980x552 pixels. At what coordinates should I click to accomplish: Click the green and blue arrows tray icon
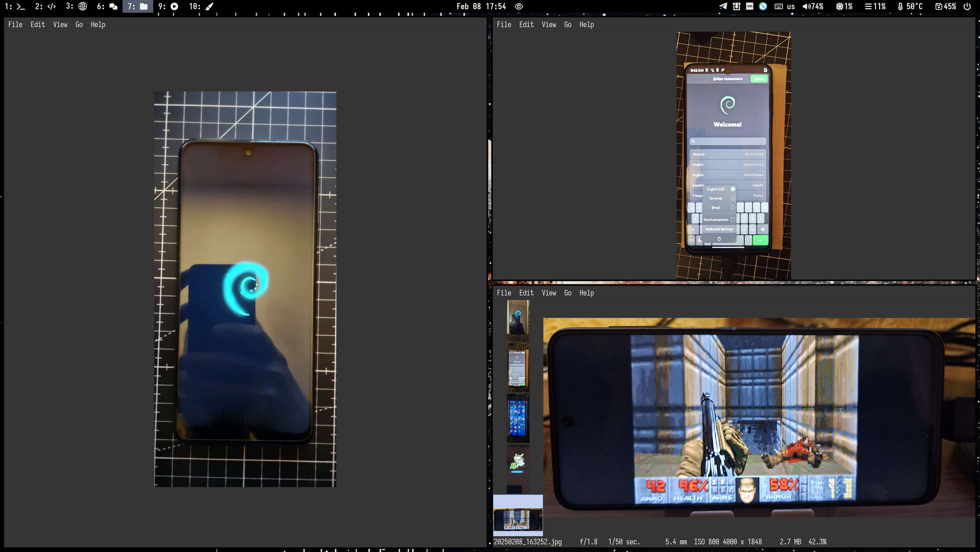pos(763,6)
